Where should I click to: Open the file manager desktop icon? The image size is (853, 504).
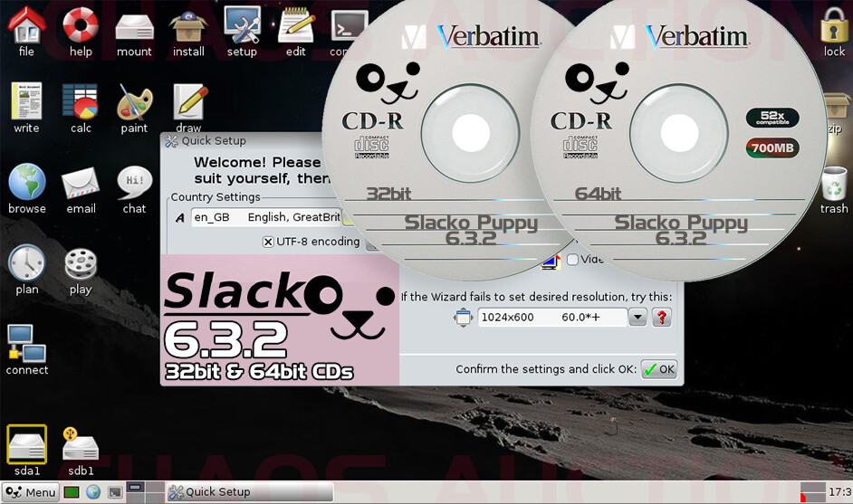[x=26, y=25]
